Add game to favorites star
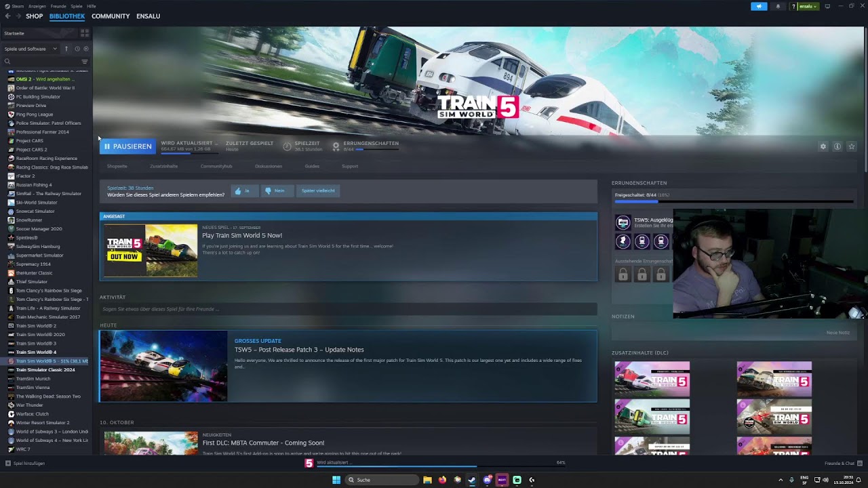The image size is (868, 488). click(852, 146)
